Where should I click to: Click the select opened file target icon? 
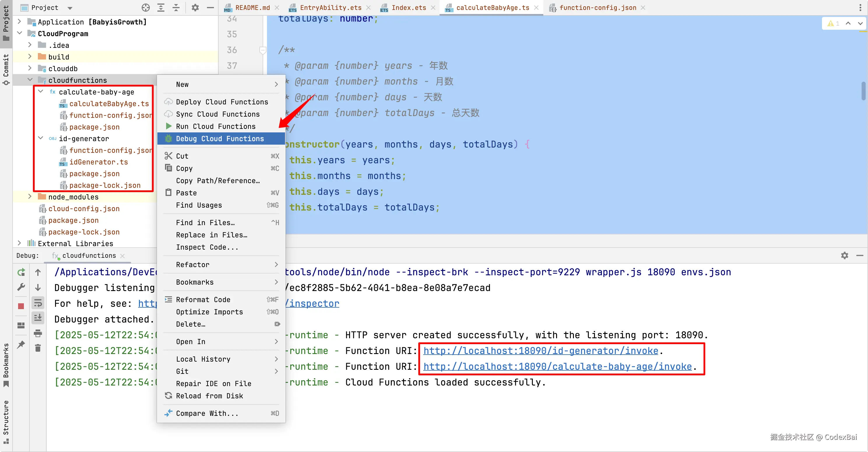point(145,8)
